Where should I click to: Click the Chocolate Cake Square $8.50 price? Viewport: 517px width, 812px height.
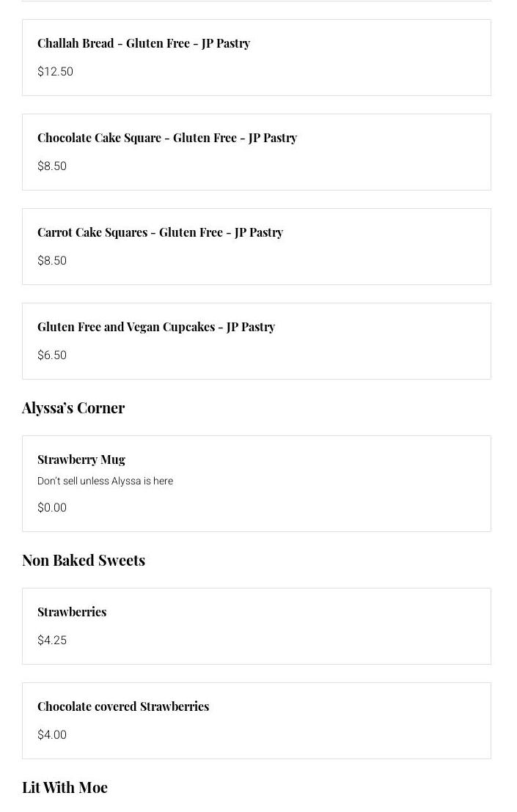pyautogui.click(x=52, y=166)
